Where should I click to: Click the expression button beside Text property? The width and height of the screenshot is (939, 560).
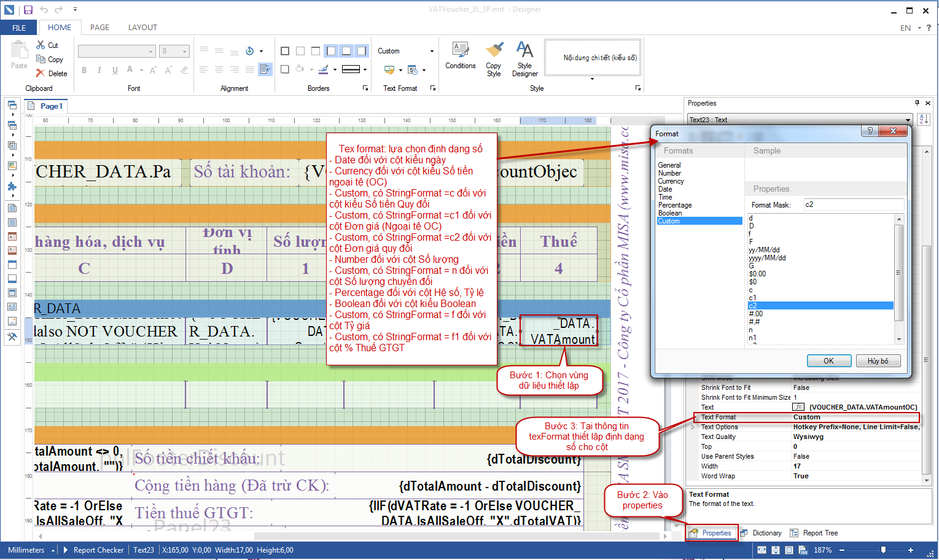pyautogui.click(x=798, y=407)
